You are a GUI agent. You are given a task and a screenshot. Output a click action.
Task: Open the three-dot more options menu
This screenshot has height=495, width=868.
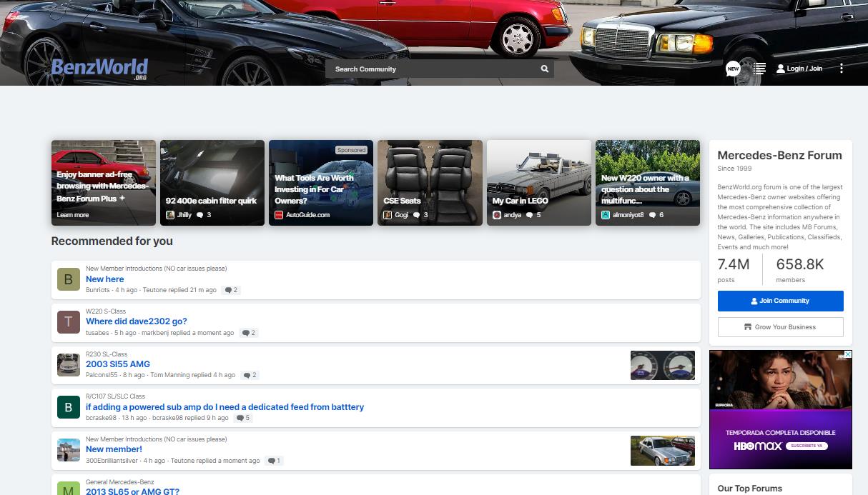click(842, 69)
